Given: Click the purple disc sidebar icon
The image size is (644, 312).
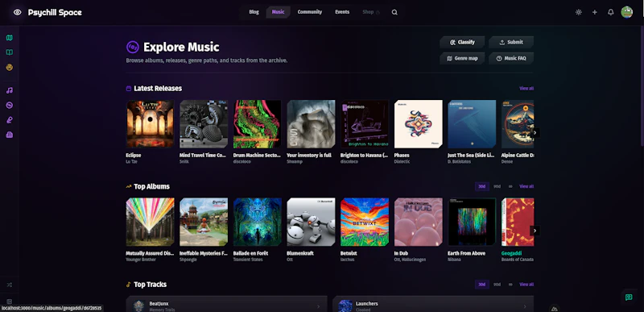Looking at the screenshot, I should (10, 106).
